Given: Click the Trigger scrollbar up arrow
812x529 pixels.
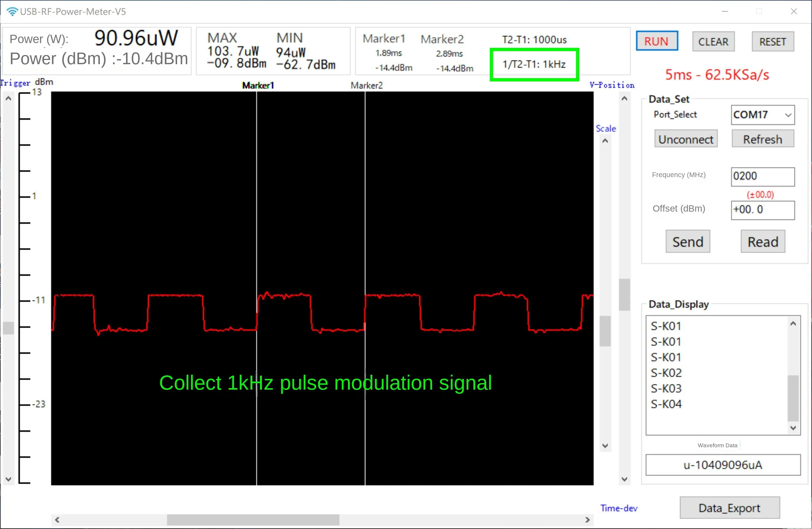Looking at the screenshot, I should [9, 99].
